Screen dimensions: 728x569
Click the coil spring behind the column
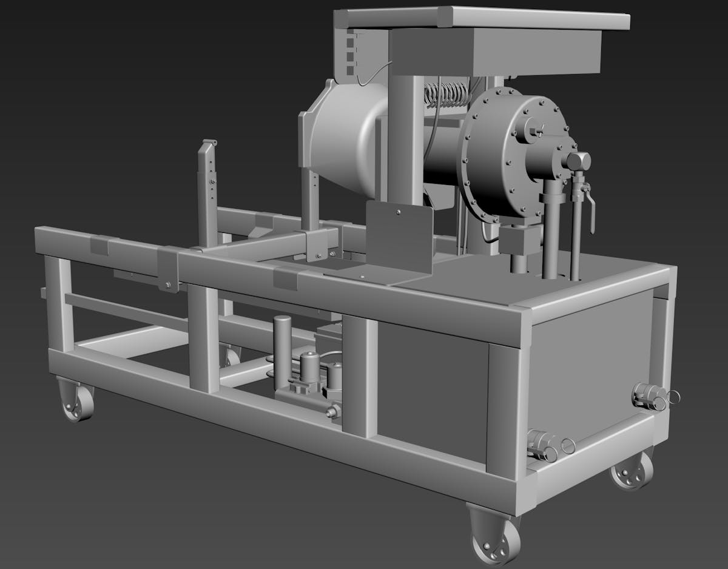[x=448, y=94]
